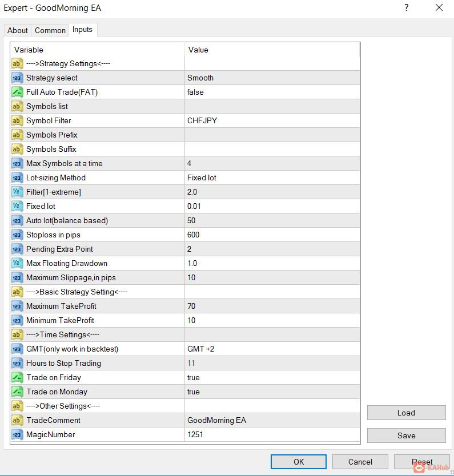Click the Value column header

pyautogui.click(x=272, y=50)
